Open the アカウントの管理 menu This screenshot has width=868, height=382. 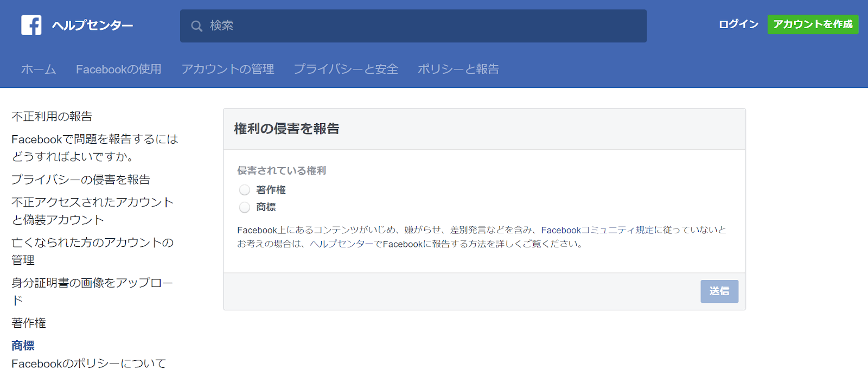(228, 69)
